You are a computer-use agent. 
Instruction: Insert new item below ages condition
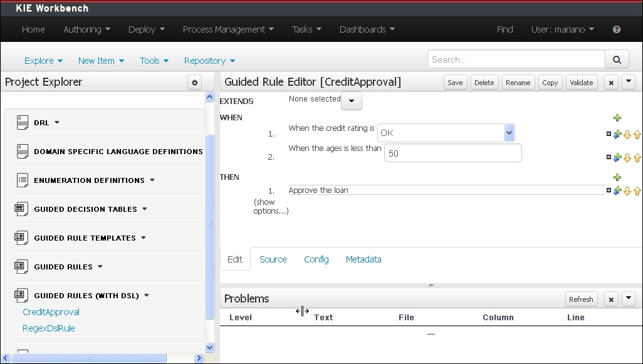[617, 158]
